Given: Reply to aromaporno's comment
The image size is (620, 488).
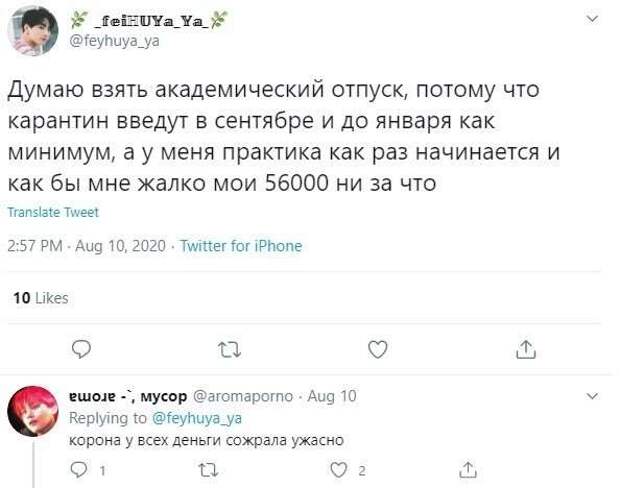Looking at the screenshot, I should (79, 470).
